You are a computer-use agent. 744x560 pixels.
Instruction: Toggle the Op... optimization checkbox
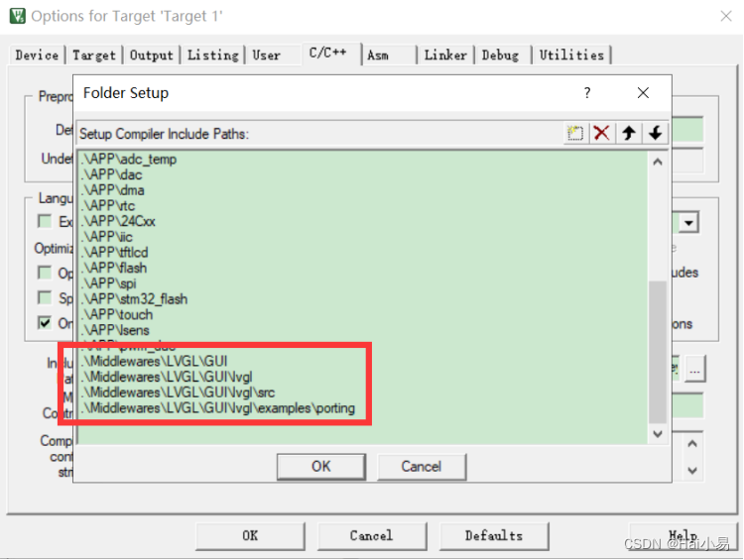tap(45, 273)
